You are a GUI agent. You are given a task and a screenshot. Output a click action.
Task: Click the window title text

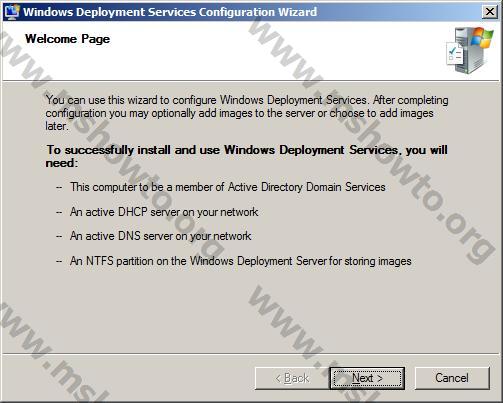[170, 12]
